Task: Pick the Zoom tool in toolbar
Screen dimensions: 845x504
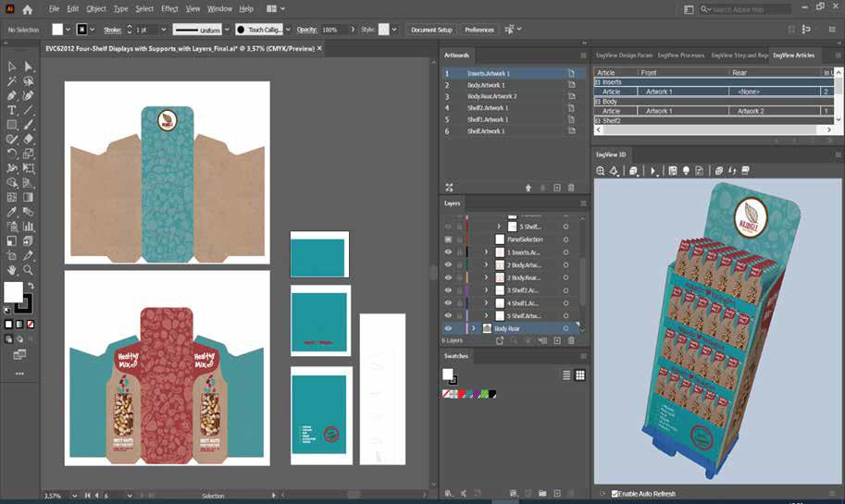Action: (29, 270)
